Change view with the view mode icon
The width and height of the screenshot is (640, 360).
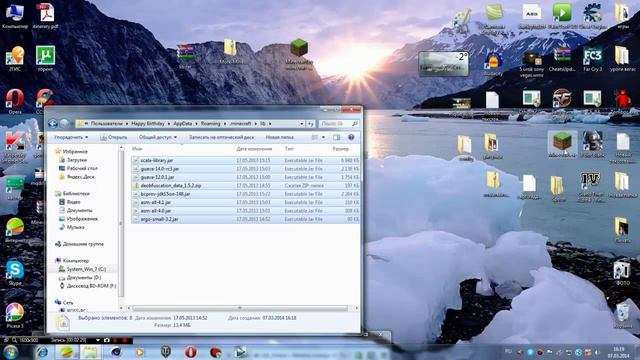(315, 137)
